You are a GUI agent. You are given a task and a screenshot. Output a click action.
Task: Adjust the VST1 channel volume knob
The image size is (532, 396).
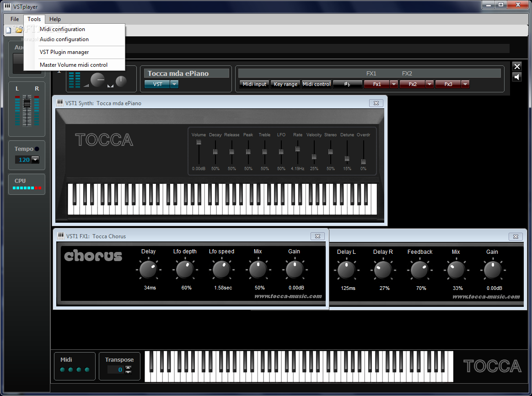(98, 80)
